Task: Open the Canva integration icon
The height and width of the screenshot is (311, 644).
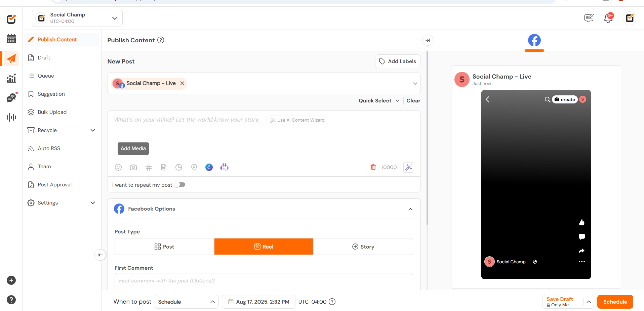Action: coord(209,167)
